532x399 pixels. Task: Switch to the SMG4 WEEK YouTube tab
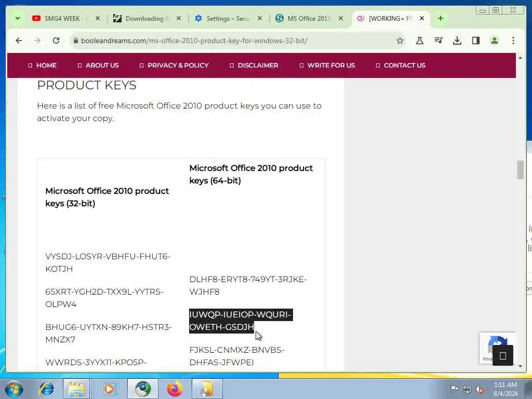point(65,18)
